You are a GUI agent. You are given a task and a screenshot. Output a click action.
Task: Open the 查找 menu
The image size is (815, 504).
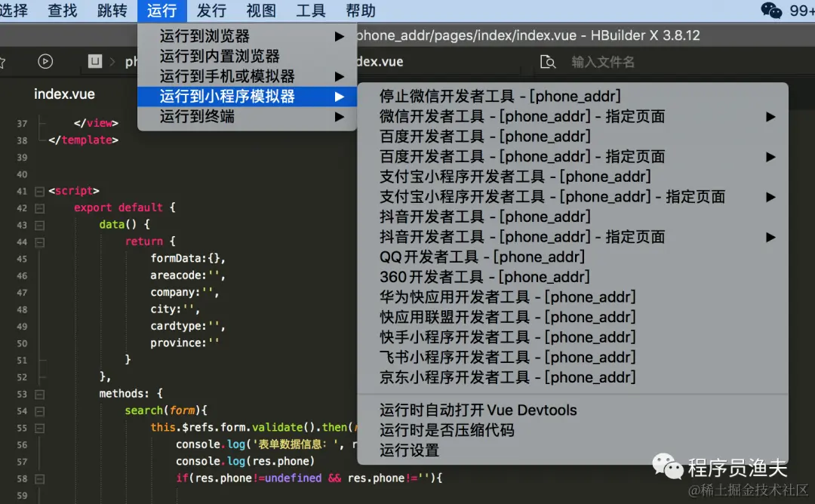(x=63, y=11)
